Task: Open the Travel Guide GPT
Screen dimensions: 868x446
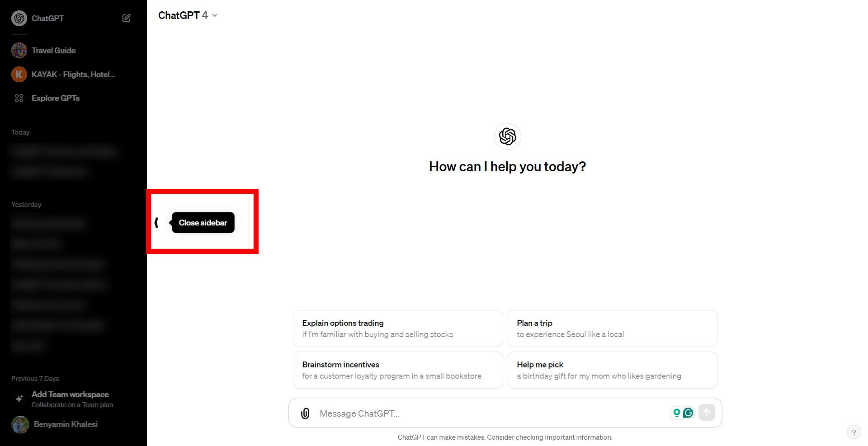Action: 53,51
